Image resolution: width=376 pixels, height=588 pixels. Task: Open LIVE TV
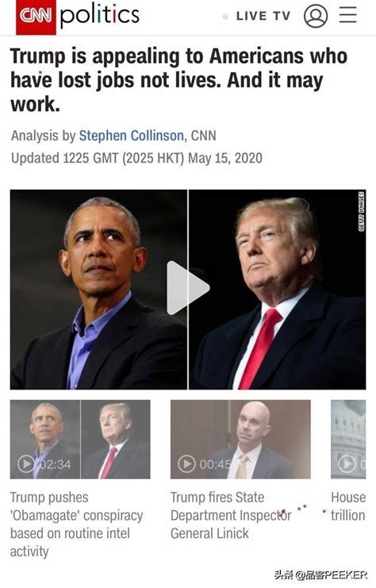tap(263, 16)
